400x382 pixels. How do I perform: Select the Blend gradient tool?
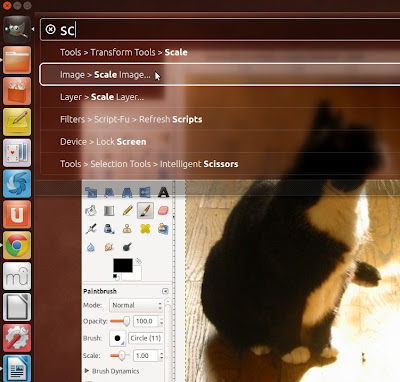pyautogui.click(x=109, y=210)
